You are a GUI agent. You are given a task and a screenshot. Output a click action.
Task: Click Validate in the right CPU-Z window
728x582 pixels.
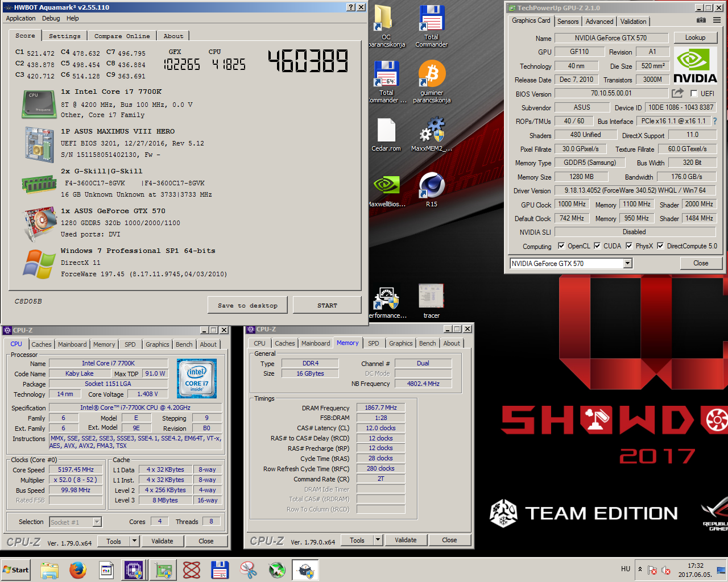(406, 541)
